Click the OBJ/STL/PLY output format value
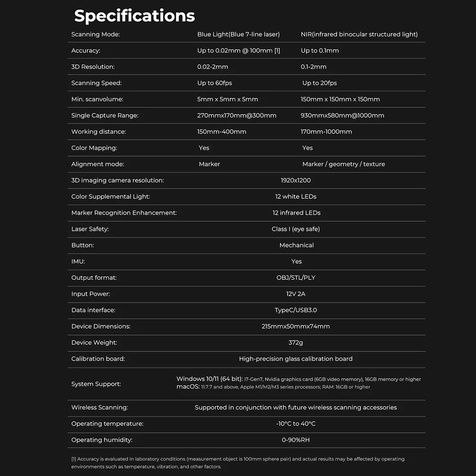Image resolution: width=476 pixels, height=476 pixels. point(296,278)
